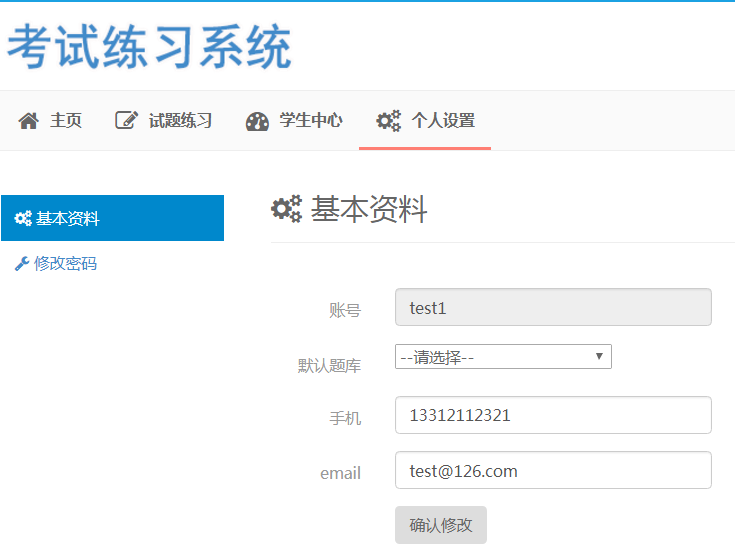
Task: Click the 考试练习系统 site title
Action: 150,46
